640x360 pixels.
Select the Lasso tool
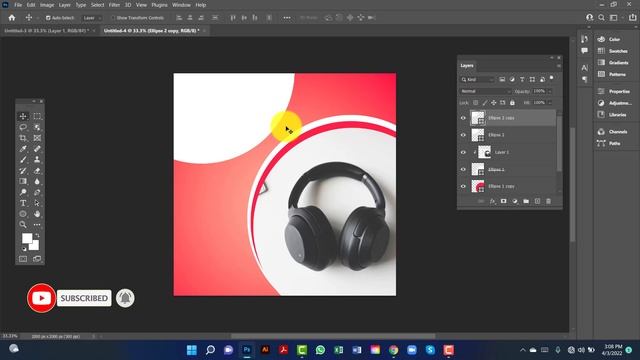tap(23, 127)
